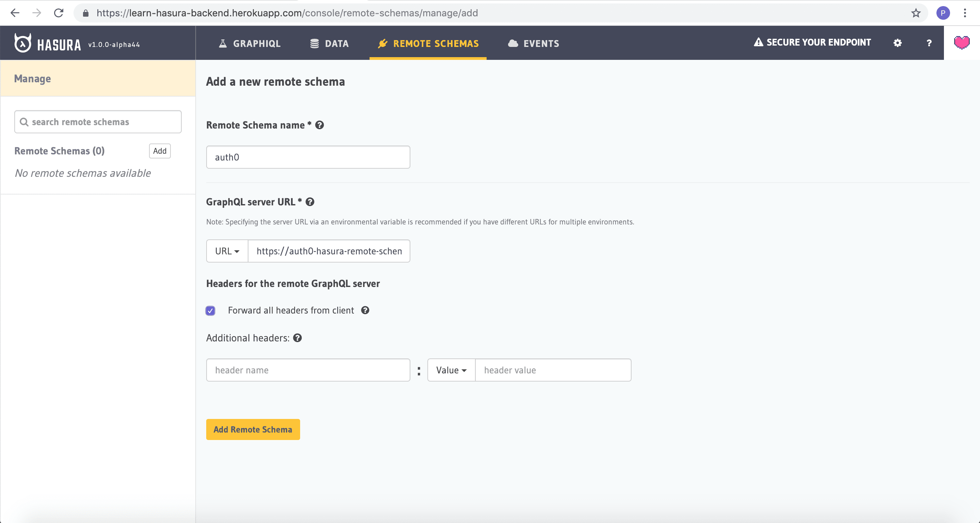Click the GraphQL server URL input field

329,251
